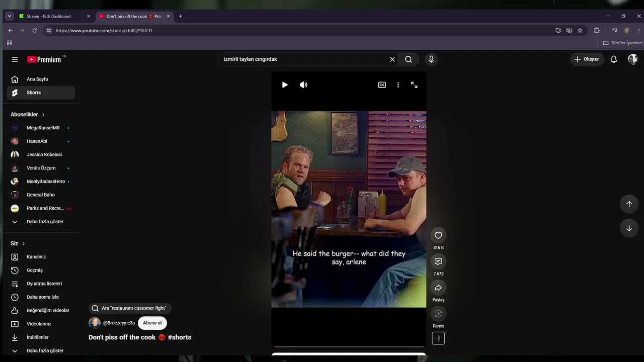Open İndirilenler downloads
Image resolution: width=644 pixels, height=362 pixels.
[x=41, y=337]
